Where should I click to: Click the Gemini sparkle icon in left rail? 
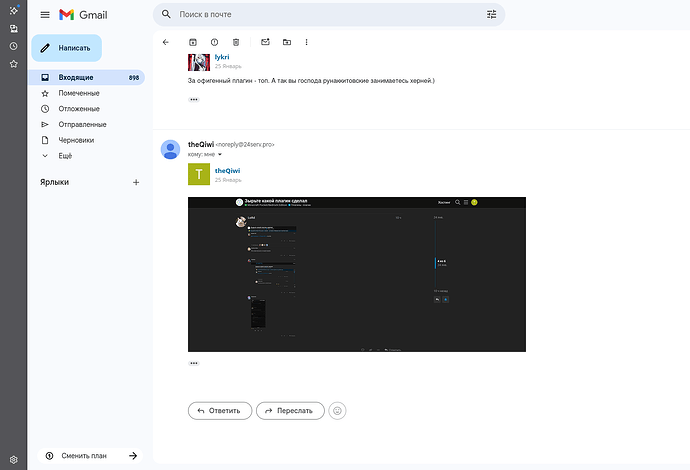[x=14, y=10]
